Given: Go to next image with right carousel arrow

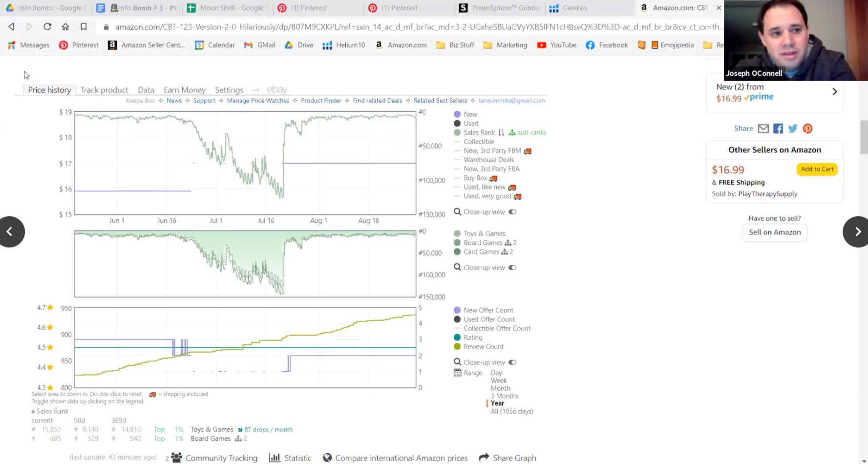Looking at the screenshot, I should [857, 232].
